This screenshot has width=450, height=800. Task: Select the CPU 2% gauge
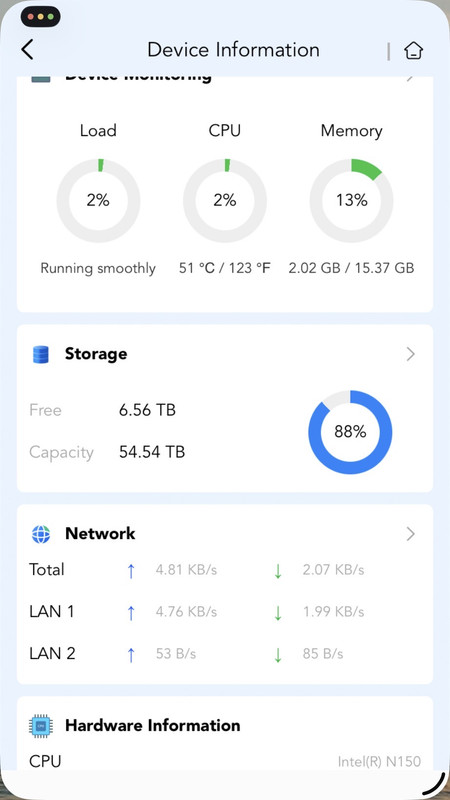coord(224,200)
